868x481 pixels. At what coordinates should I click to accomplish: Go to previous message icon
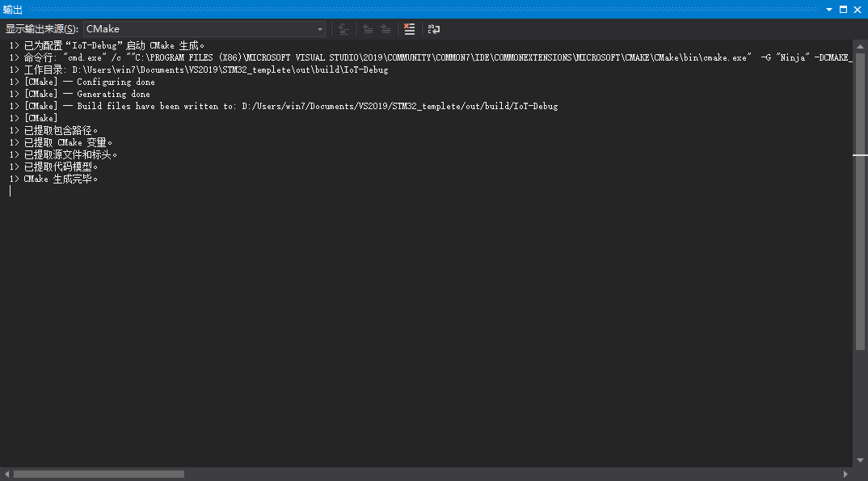pyautogui.click(x=368, y=29)
